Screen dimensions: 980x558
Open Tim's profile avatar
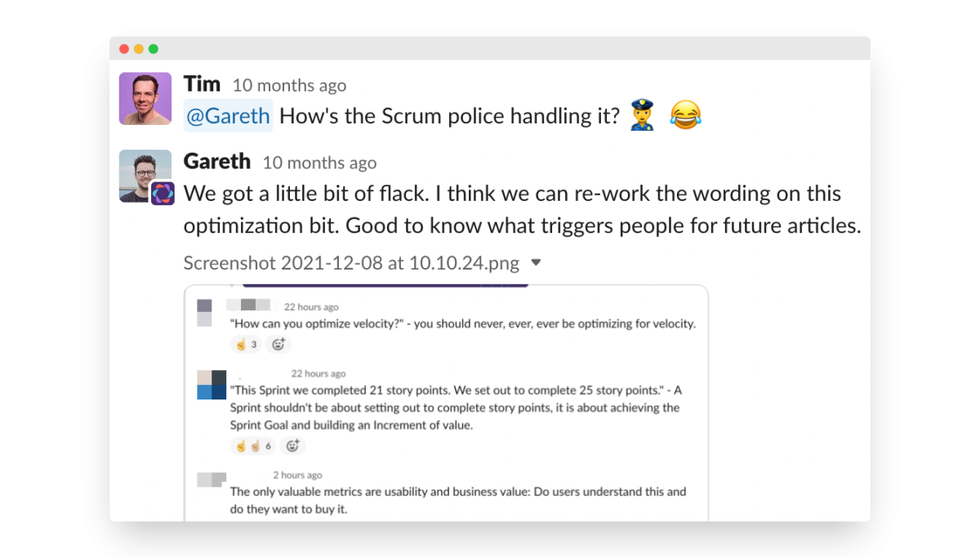coord(145,99)
